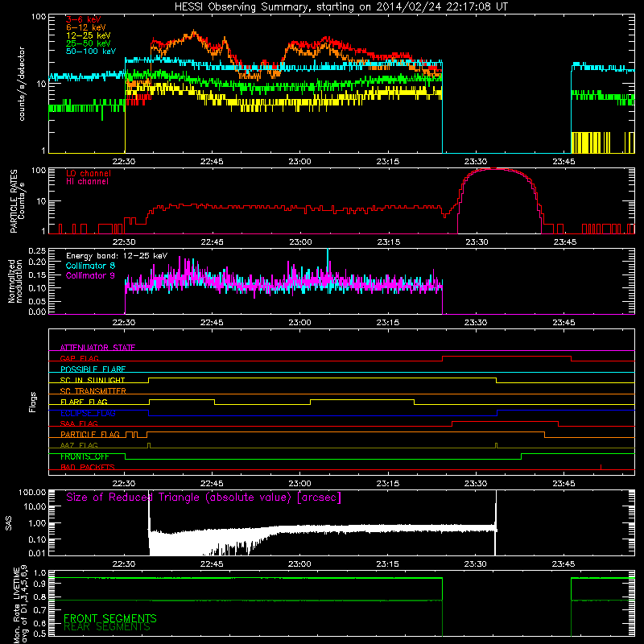Click the Energy band: 12-25 keV label

[x=117, y=256]
